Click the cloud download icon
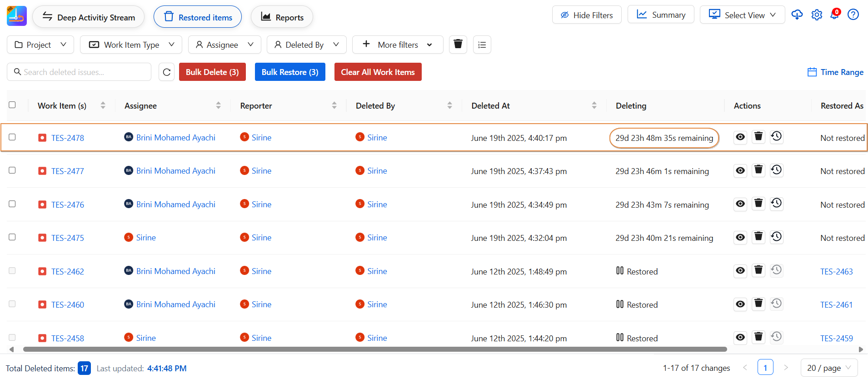Screen dimensions: 868x379 [x=797, y=15]
